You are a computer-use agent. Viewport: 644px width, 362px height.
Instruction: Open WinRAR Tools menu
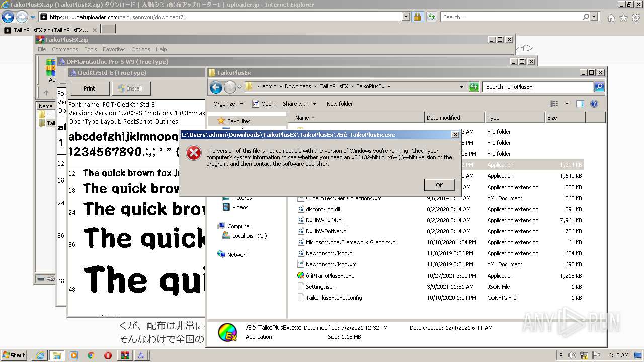[91, 49]
